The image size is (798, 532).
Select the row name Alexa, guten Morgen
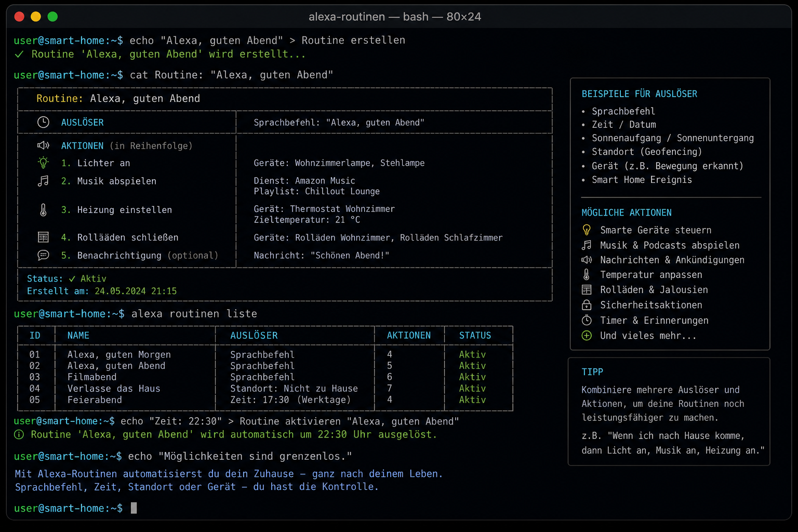[x=119, y=354]
